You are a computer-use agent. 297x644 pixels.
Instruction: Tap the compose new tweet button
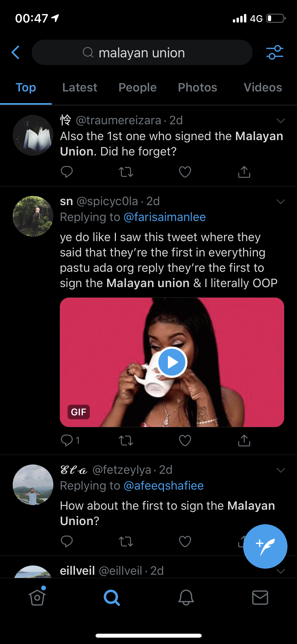[265, 546]
